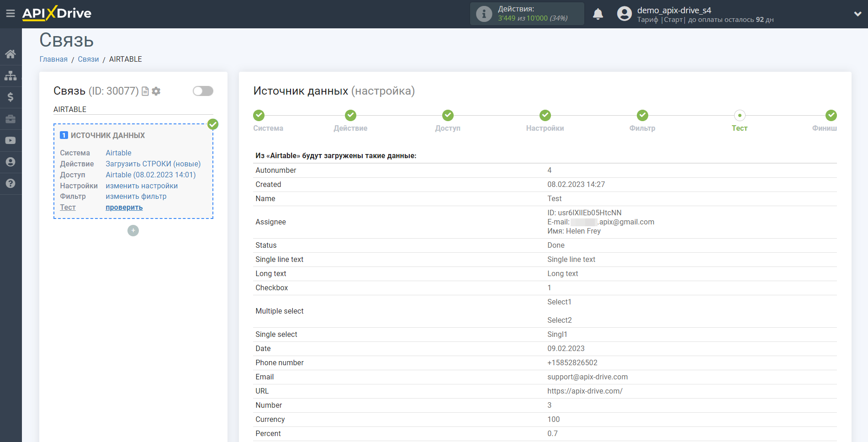Go to the Действие step label

[350, 128]
